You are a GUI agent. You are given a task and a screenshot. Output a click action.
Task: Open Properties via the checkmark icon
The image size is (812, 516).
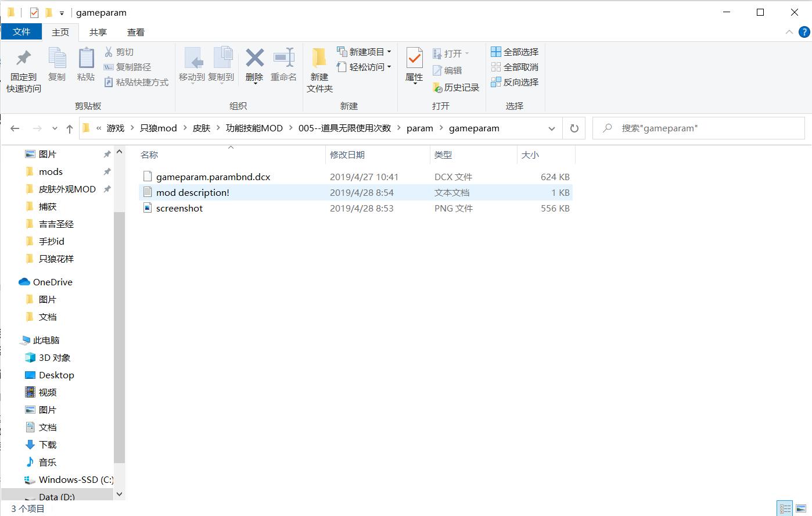(414, 58)
